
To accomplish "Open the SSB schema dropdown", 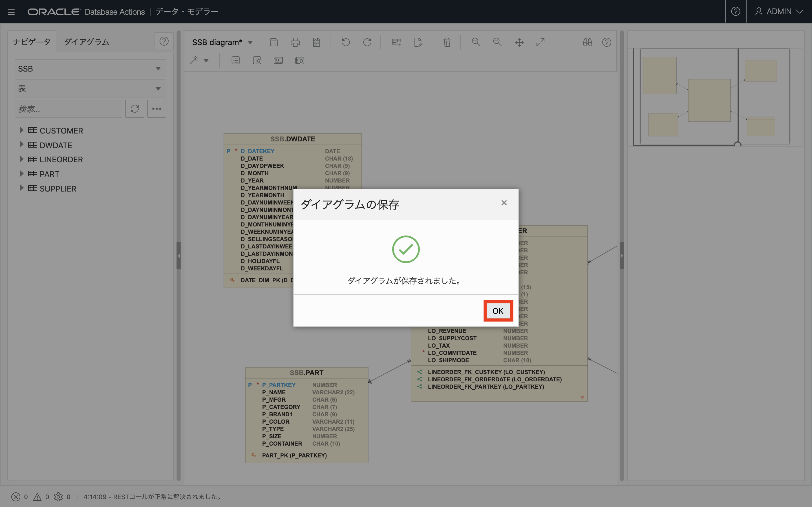I will pos(90,68).
